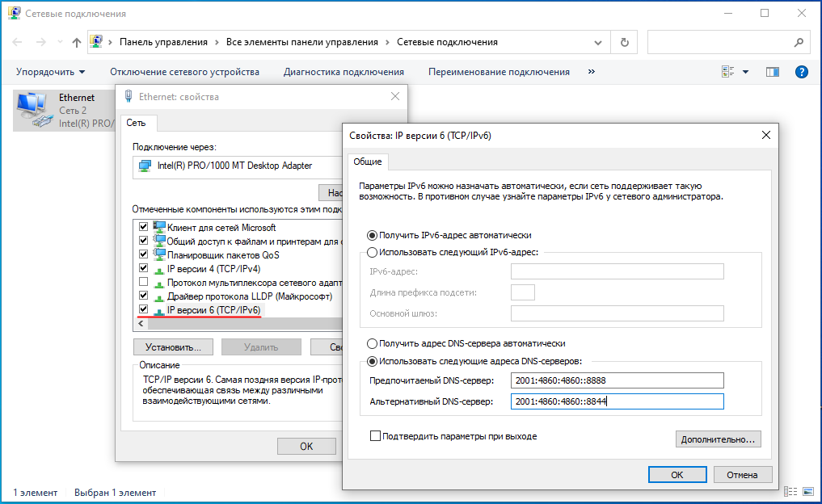
Task: Open the view options dropdown arrow
Action: (x=745, y=72)
